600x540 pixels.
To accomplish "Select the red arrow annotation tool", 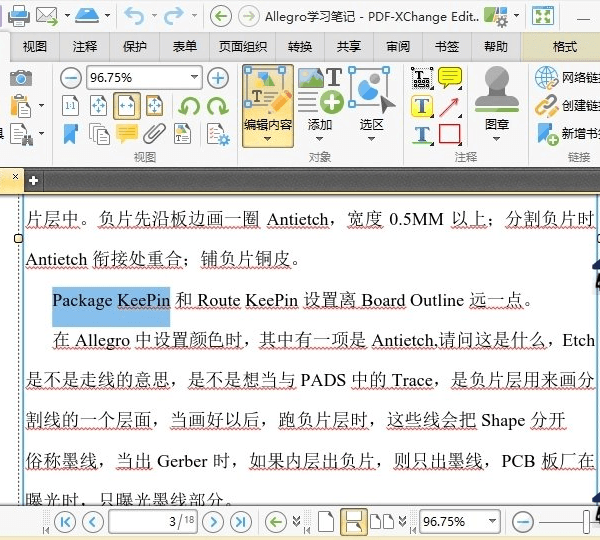I will pyautogui.click(x=449, y=106).
